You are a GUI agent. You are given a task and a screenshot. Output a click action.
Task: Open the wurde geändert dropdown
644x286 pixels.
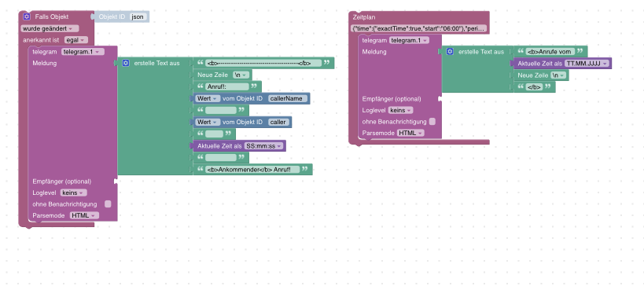(50, 29)
